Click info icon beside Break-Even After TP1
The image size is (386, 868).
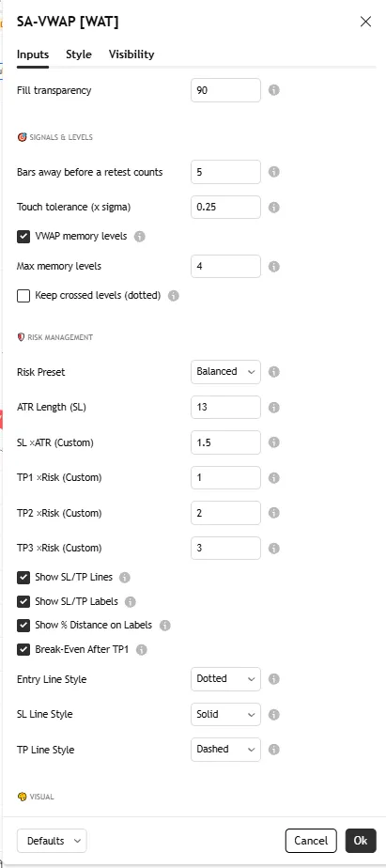coord(141,650)
